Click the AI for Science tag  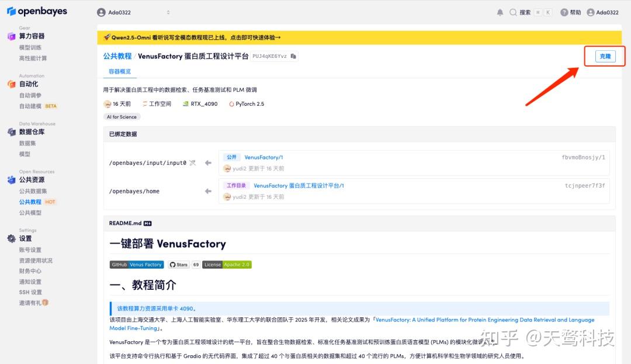pos(122,116)
